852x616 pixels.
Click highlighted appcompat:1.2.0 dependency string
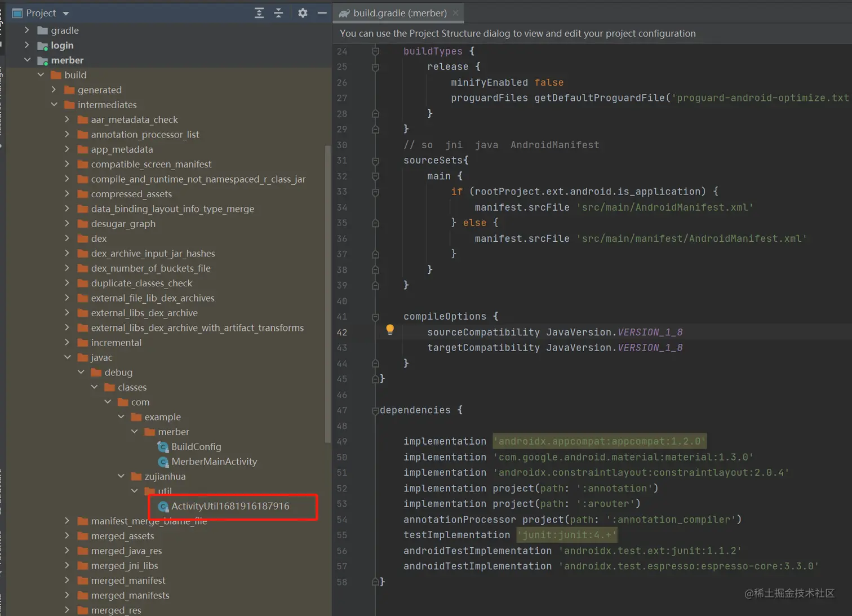pos(600,441)
